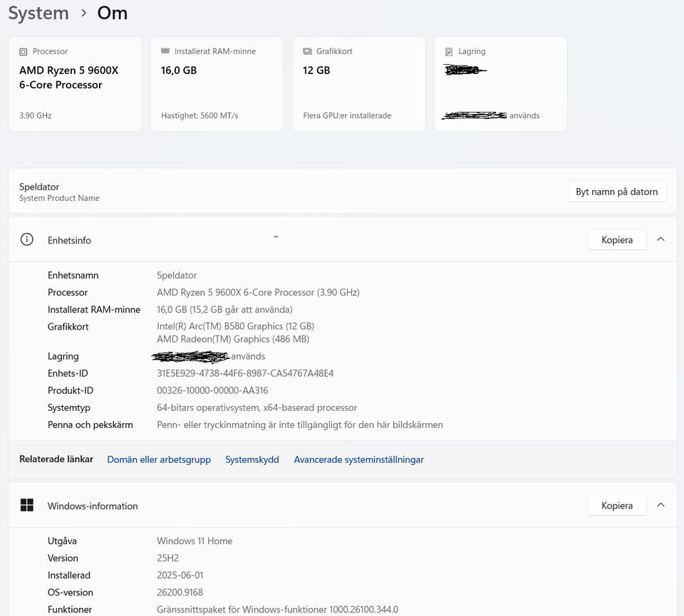684x616 pixels.
Task: Click the Enhetsinfo info circle icon
Action: [26, 239]
